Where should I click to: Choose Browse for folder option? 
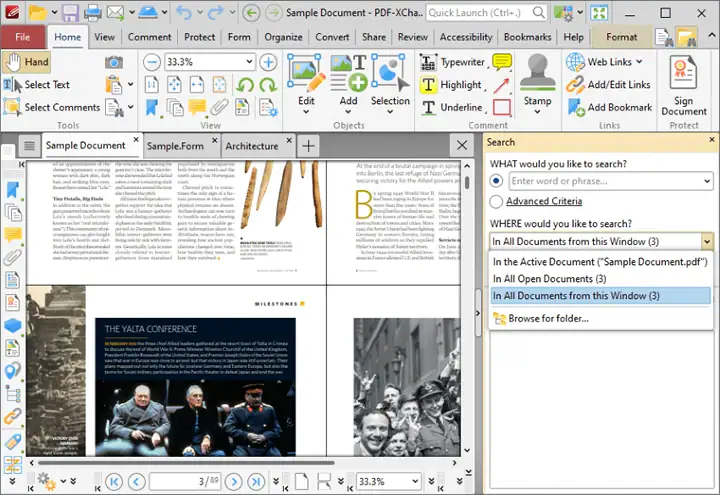pyautogui.click(x=548, y=318)
